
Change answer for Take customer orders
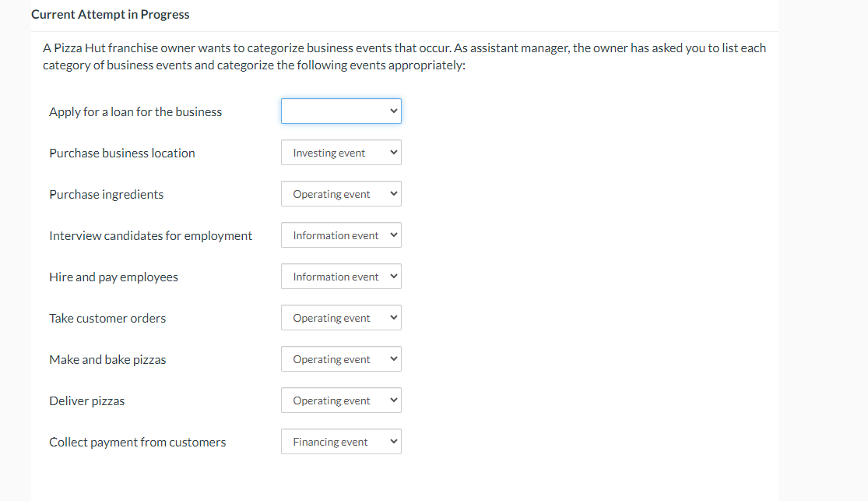(340, 317)
